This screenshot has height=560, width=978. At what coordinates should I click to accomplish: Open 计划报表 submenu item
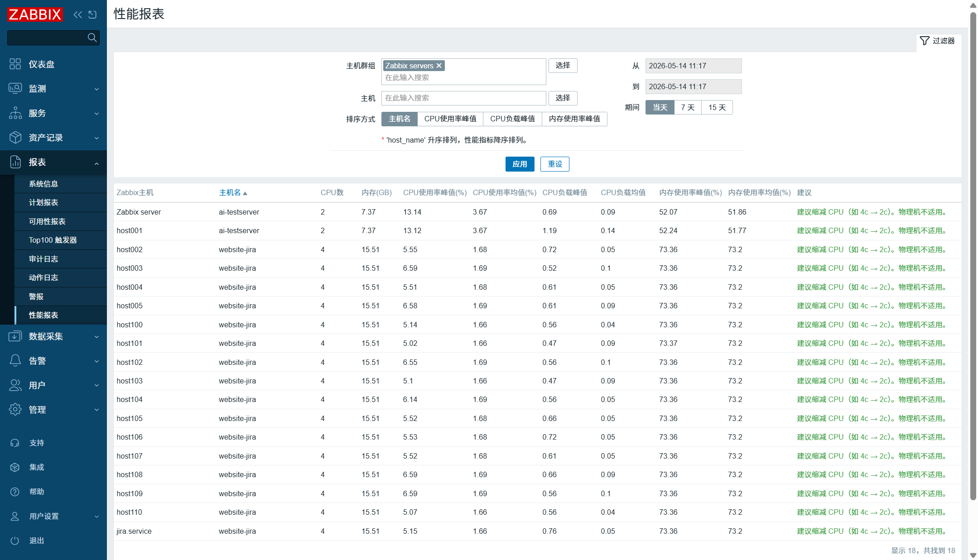click(61, 202)
